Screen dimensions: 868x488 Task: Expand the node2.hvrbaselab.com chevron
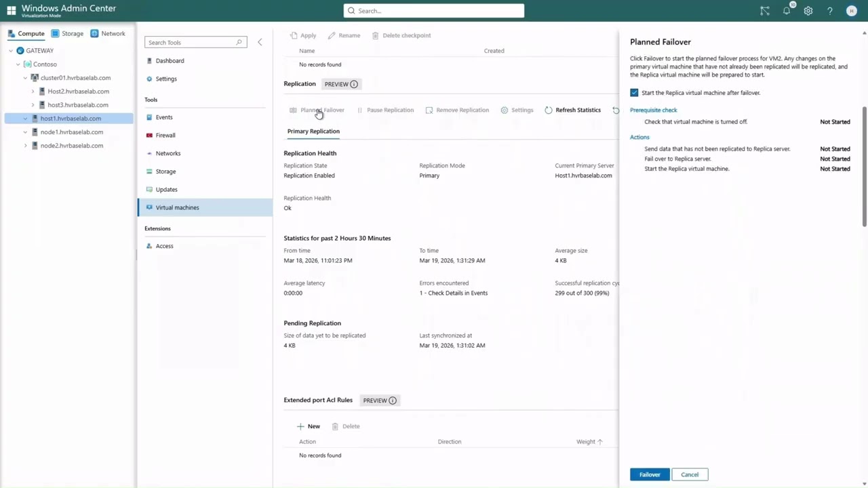coord(26,146)
